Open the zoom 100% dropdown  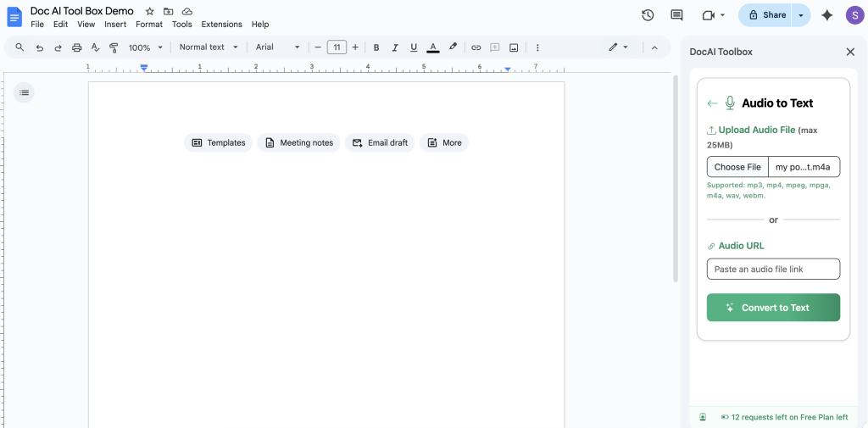pos(146,47)
